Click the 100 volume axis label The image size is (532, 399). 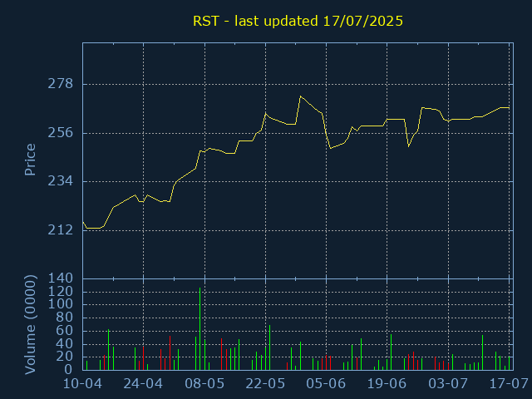(x=61, y=304)
